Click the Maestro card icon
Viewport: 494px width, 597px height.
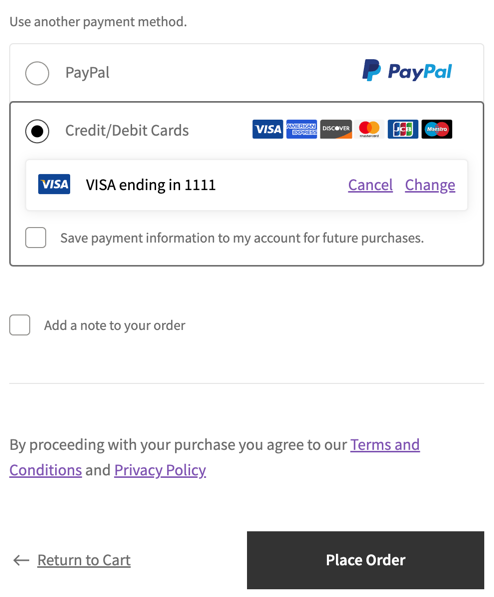tap(437, 129)
